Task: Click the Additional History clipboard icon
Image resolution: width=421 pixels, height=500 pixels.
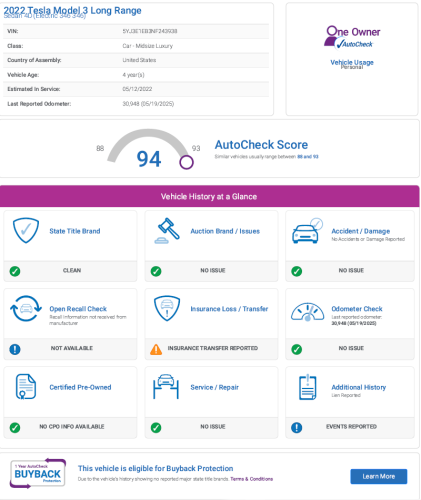Action: [308, 387]
